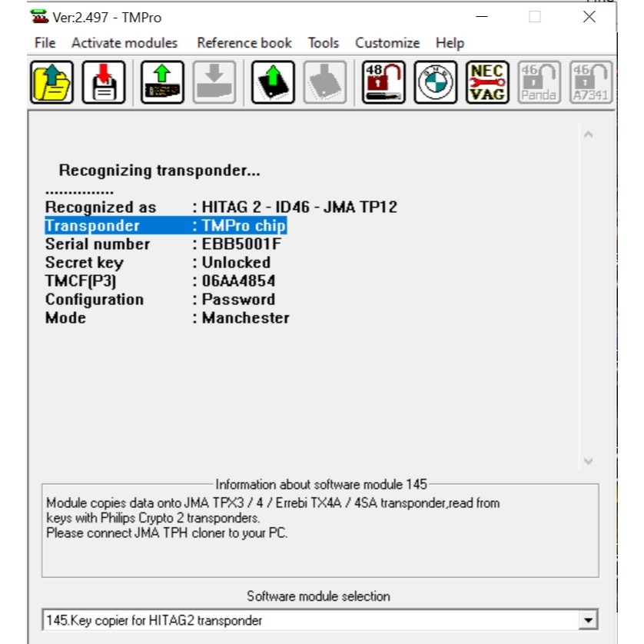Open the Reference book menu
This screenshot has width=644, height=644.
(244, 43)
